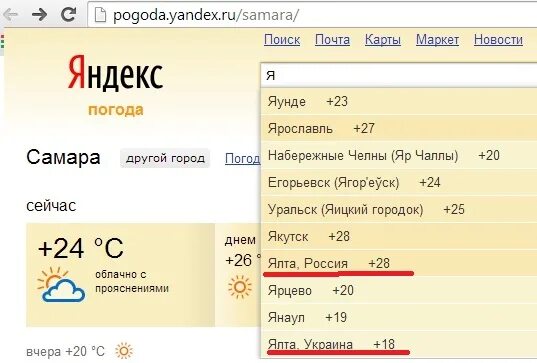Click the partially hidden Погод link

[242, 159]
